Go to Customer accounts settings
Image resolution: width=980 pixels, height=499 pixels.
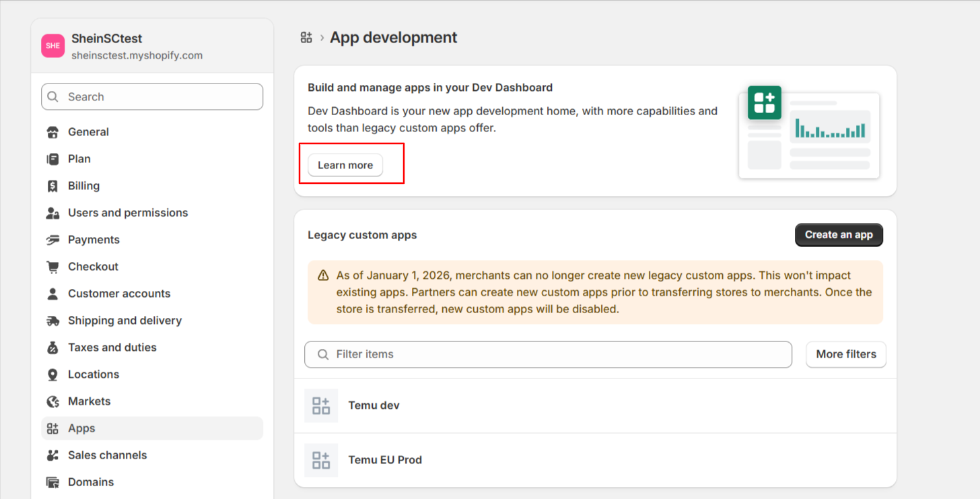click(119, 294)
